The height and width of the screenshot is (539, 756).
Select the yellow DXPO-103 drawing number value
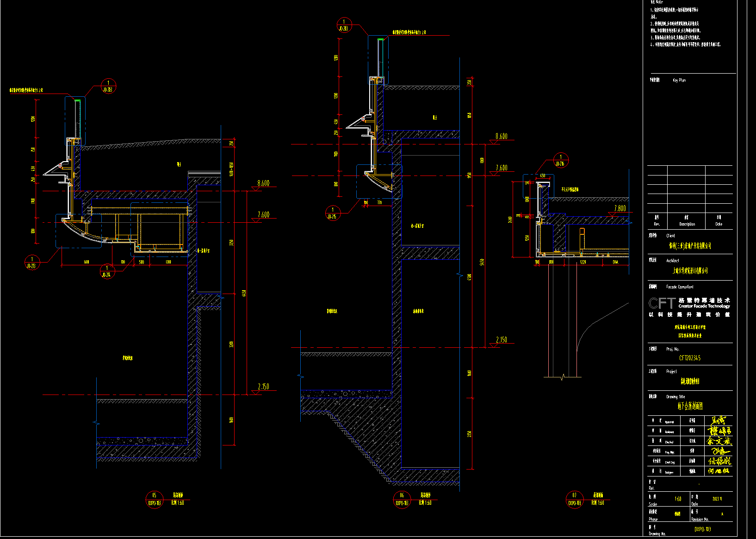702,529
